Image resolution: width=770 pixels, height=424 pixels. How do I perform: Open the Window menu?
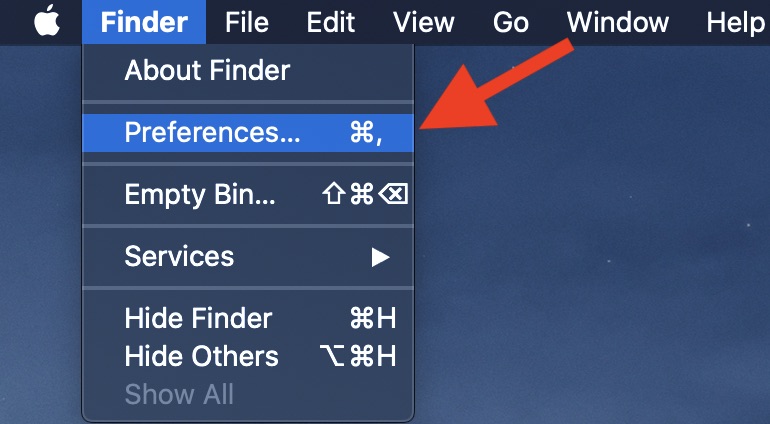[618, 22]
